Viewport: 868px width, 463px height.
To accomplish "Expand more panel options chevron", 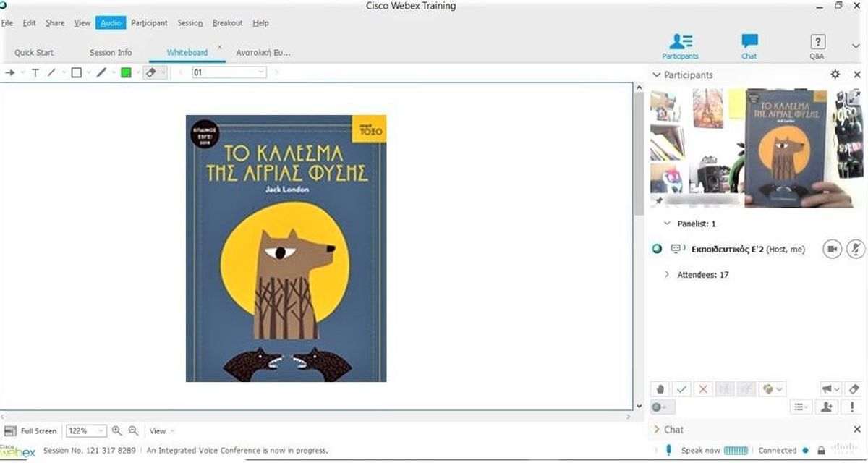I will tap(856, 46).
